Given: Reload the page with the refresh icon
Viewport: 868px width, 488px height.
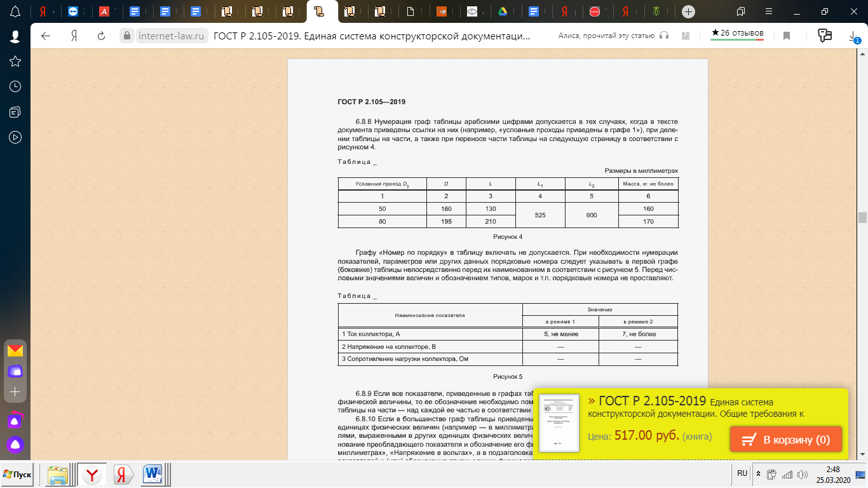Looking at the screenshot, I should pos(101,36).
